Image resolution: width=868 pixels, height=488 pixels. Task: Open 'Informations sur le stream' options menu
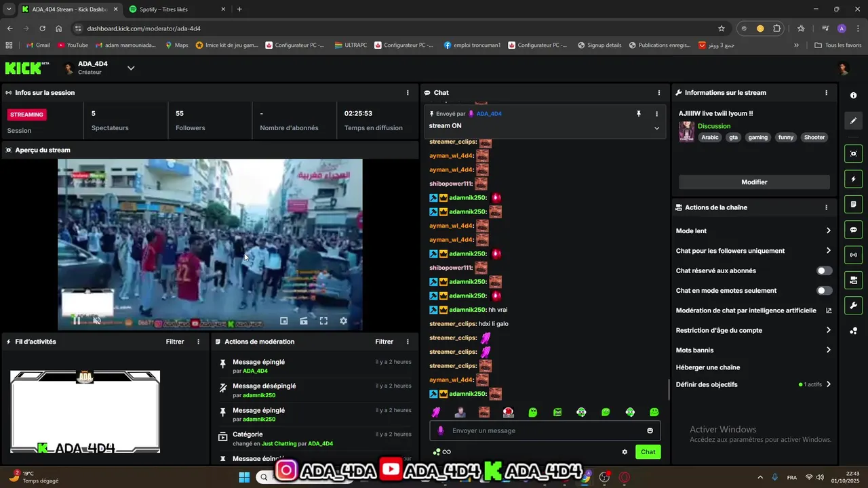[x=826, y=93]
